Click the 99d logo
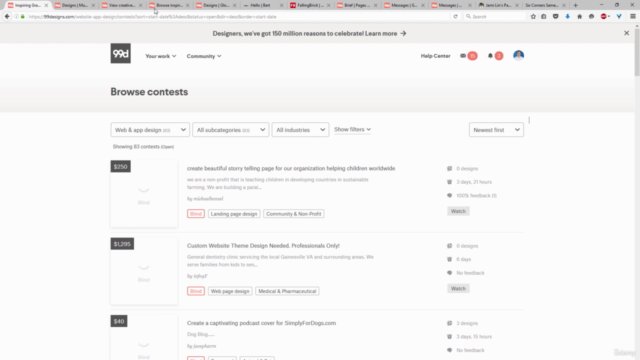Image resolution: width=640 pixels, height=360 pixels. click(120, 53)
